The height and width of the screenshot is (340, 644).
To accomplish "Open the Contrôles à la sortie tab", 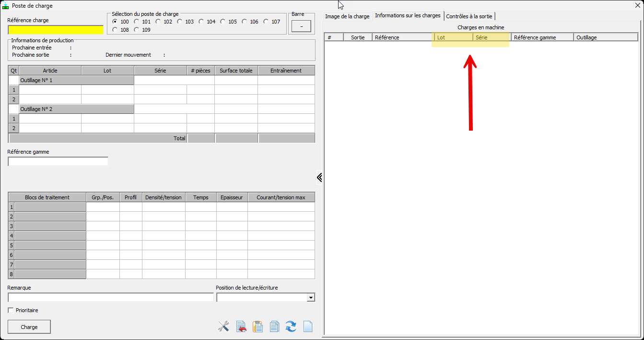I will click(469, 16).
